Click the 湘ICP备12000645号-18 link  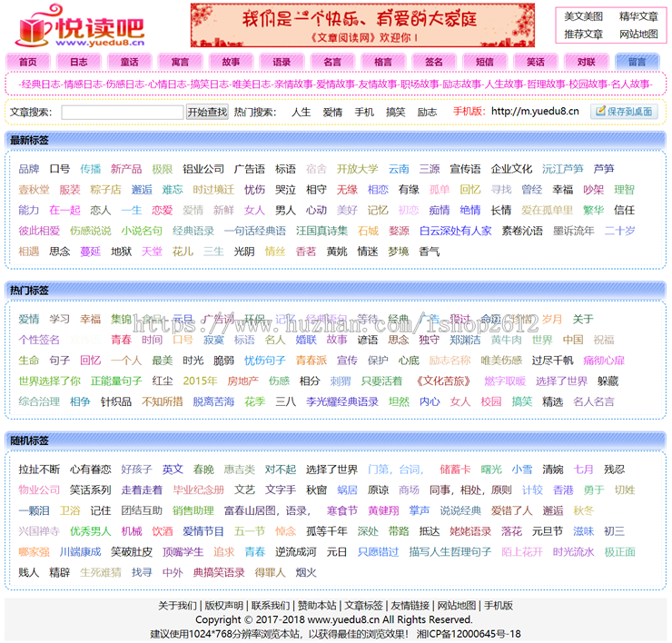(x=469, y=634)
